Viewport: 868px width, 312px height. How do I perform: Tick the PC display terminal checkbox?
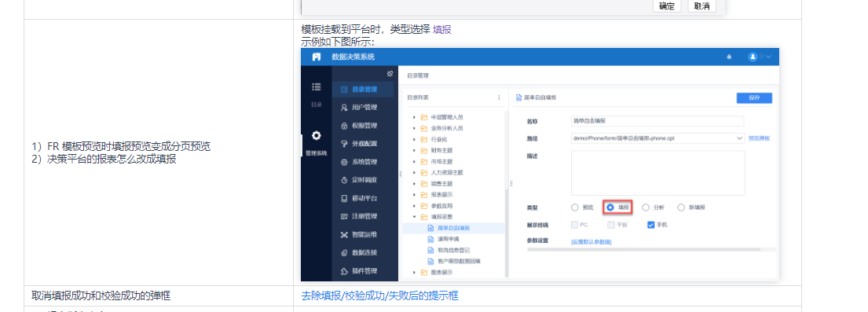click(574, 225)
